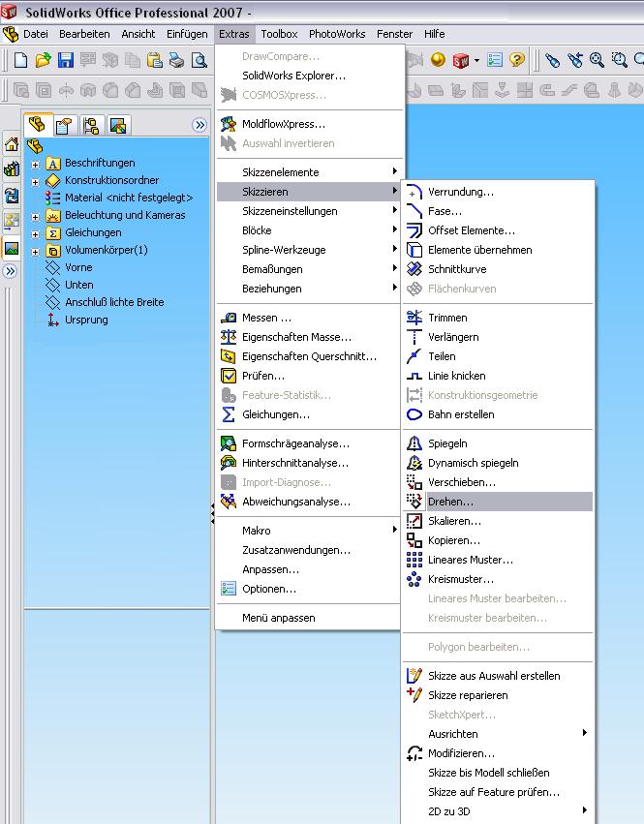Click the yellow Help question mark icon
Screen dimensions: 644x824
pyautogui.click(x=517, y=60)
